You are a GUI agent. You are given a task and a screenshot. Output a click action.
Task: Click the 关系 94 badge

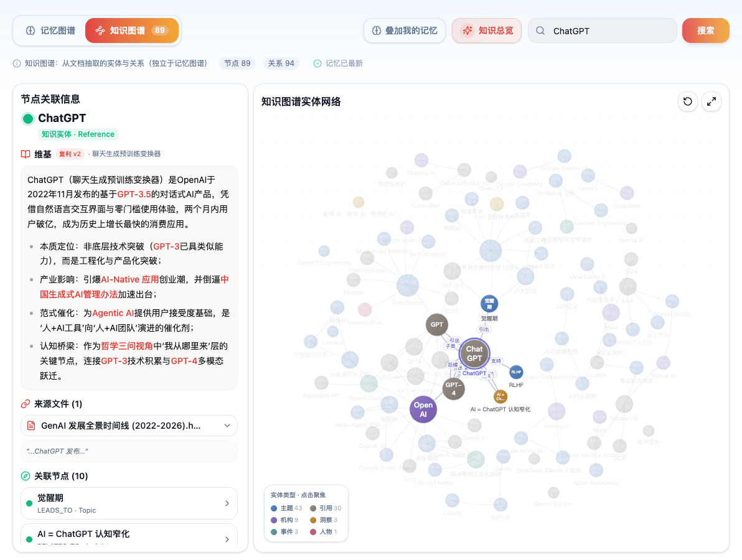pyautogui.click(x=281, y=63)
